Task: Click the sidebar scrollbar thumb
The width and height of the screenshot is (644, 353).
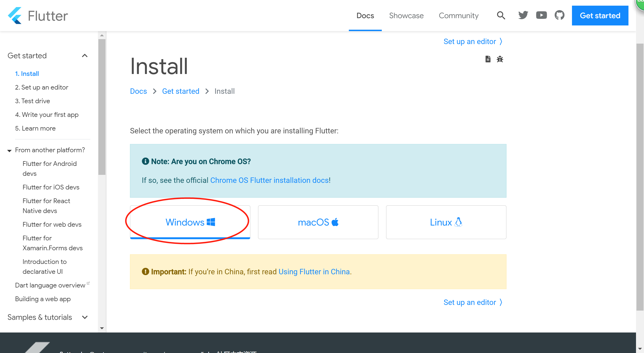Action: pos(102,107)
